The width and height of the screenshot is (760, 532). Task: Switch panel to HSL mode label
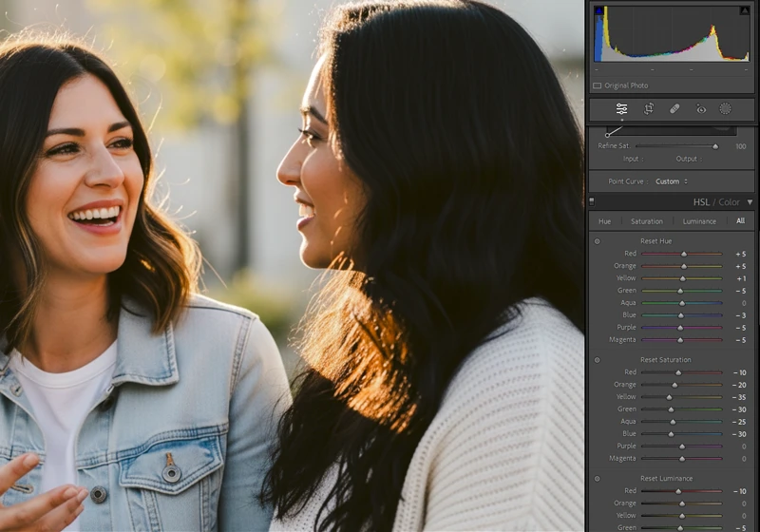[701, 202]
